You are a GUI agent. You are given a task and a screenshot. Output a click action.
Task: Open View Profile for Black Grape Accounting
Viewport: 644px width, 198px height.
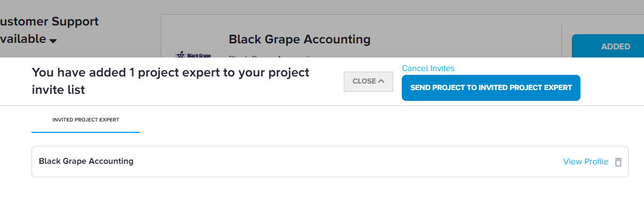click(586, 162)
